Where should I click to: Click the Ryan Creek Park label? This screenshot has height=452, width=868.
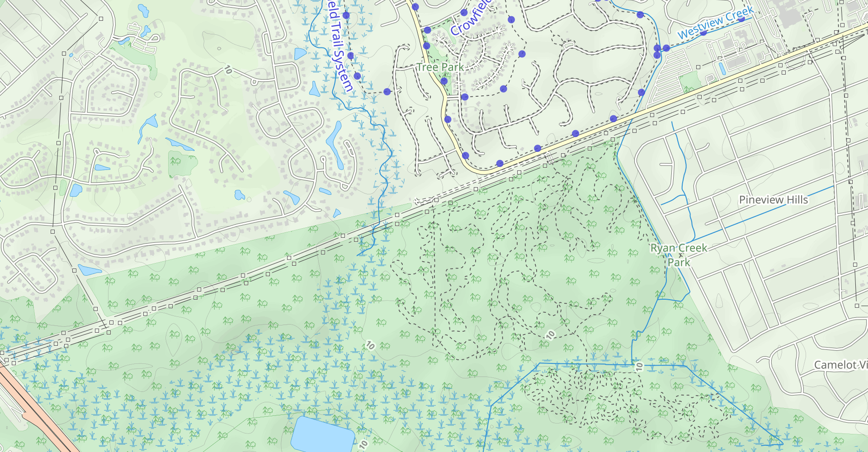[679, 255]
